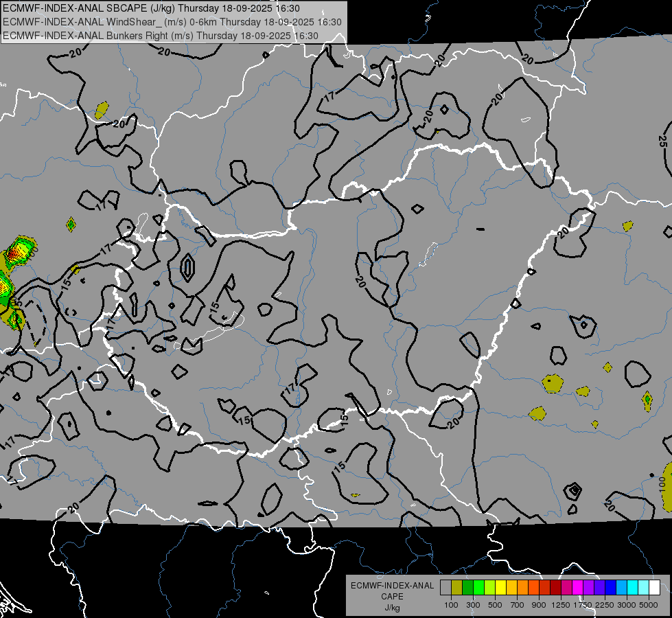Pick the bright magenta swatch in the legend
Image resolution: width=672 pixels, height=618 pixels.
coord(577,588)
